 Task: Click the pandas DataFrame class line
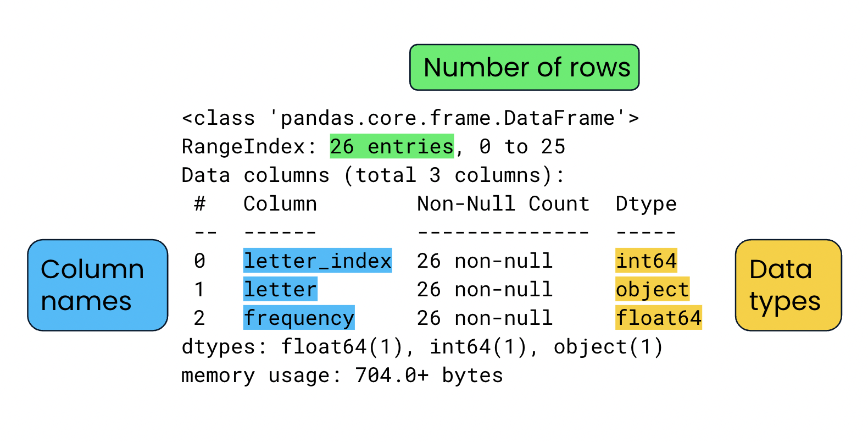pyautogui.click(x=410, y=118)
